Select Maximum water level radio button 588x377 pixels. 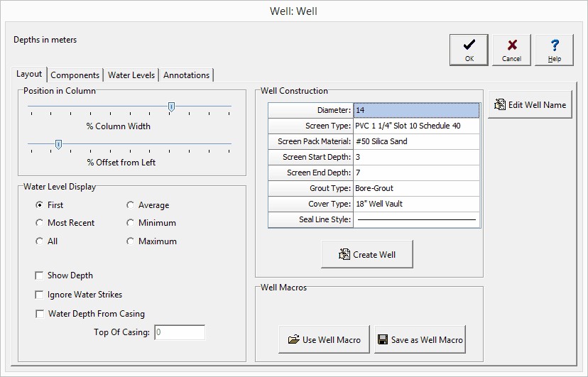(130, 241)
